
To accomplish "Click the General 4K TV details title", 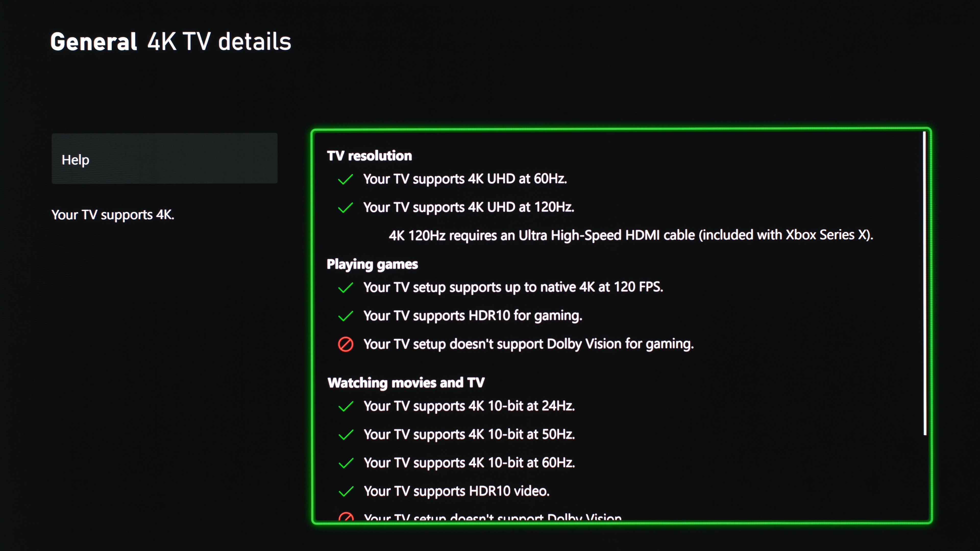I will tap(171, 41).
